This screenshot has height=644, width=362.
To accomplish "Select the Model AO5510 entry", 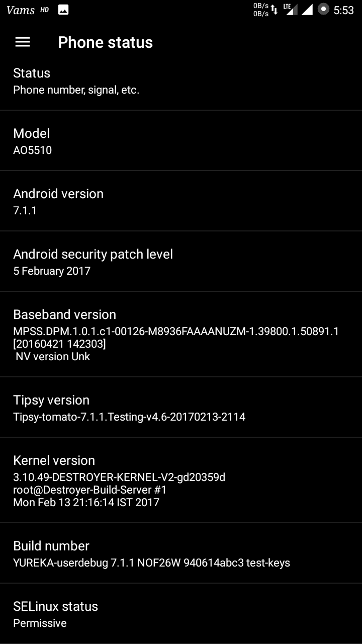I will tap(181, 141).
